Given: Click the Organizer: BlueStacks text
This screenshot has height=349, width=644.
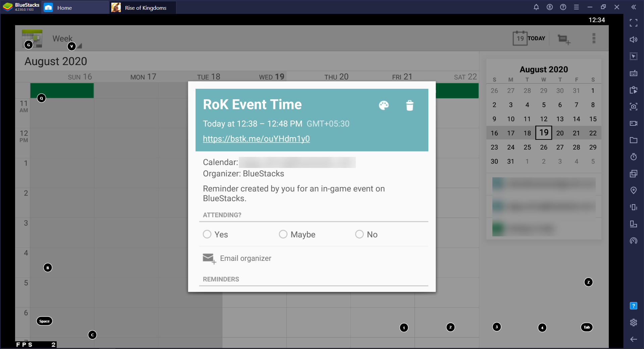Looking at the screenshot, I should pos(244,174).
